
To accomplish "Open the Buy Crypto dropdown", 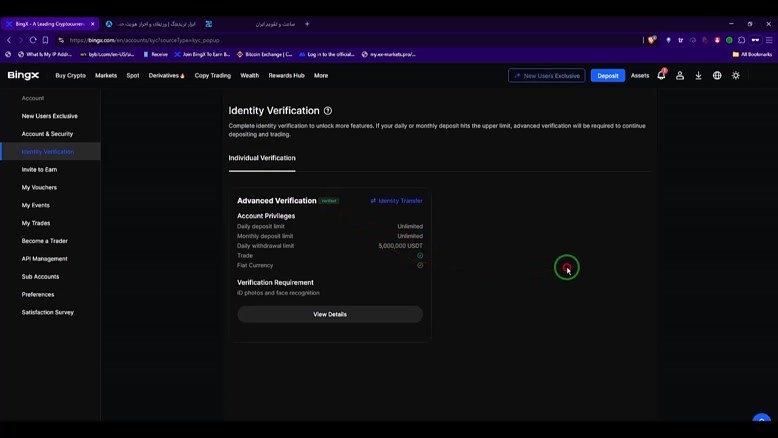I will pyautogui.click(x=70, y=76).
